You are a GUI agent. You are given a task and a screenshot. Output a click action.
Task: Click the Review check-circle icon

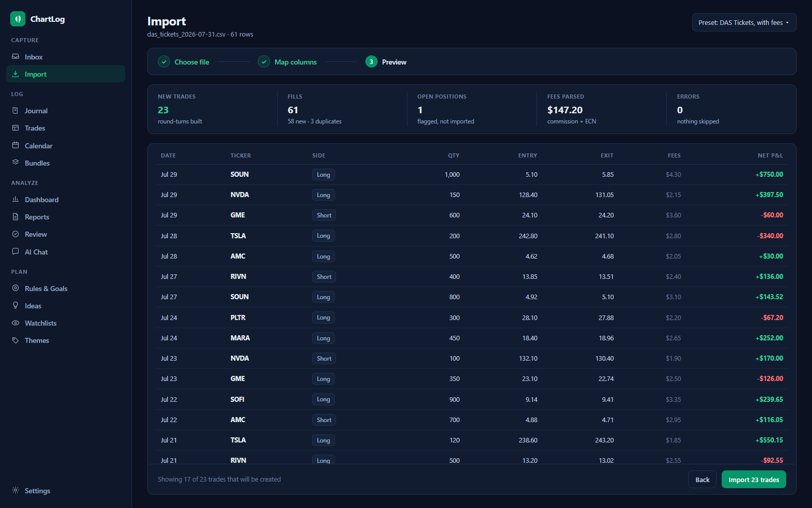[x=16, y=234]
